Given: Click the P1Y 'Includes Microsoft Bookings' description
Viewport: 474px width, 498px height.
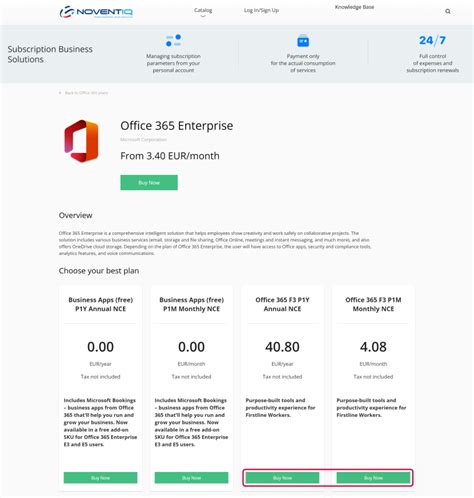Looking at the screenshot, I should (100, 422).
